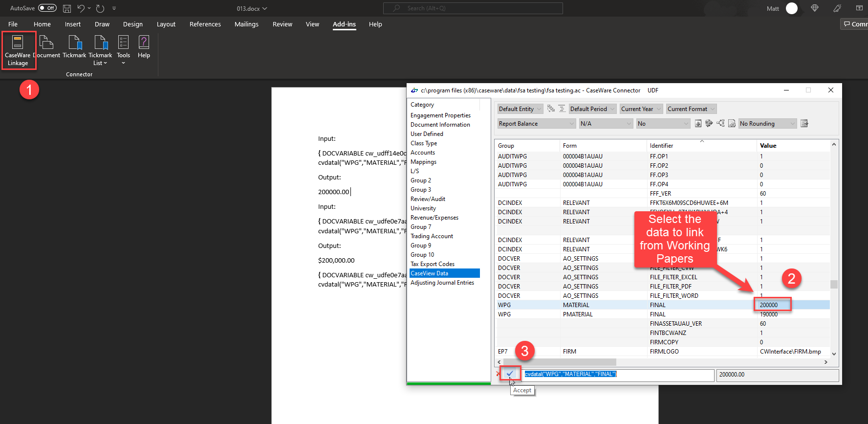
Task: Click the cvdatal formula input field
Action: tap(618, 374)
